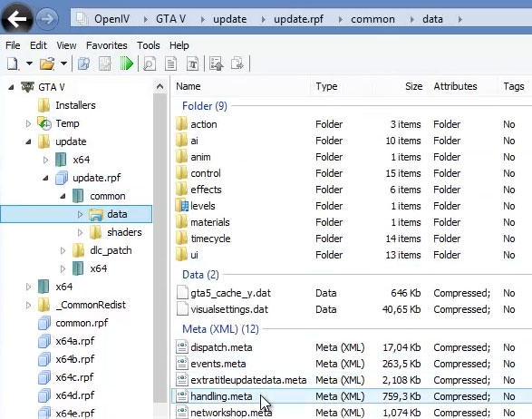Screen dimensions: 532x419
Task: Click the back navigation arrow button
Action: click(16, 19)
